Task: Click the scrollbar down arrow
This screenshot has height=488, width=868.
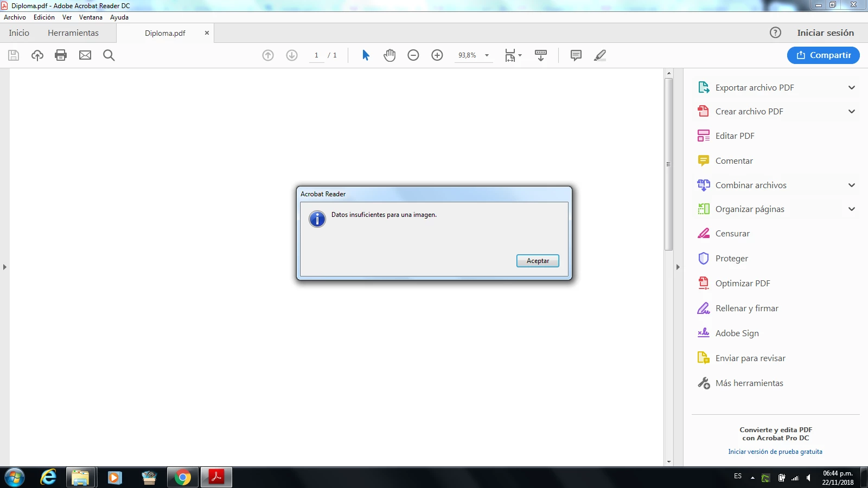Action: (x=669, y=462)
